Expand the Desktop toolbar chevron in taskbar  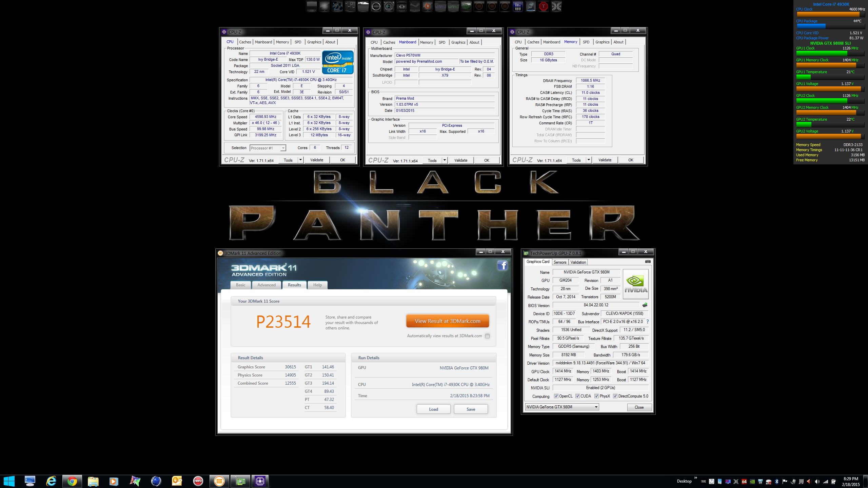coord(696,478)
